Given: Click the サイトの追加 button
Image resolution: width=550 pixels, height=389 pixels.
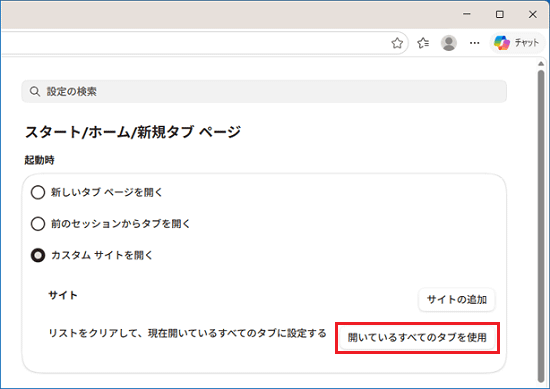Looking at the screenshot, I should coord(457,300).
